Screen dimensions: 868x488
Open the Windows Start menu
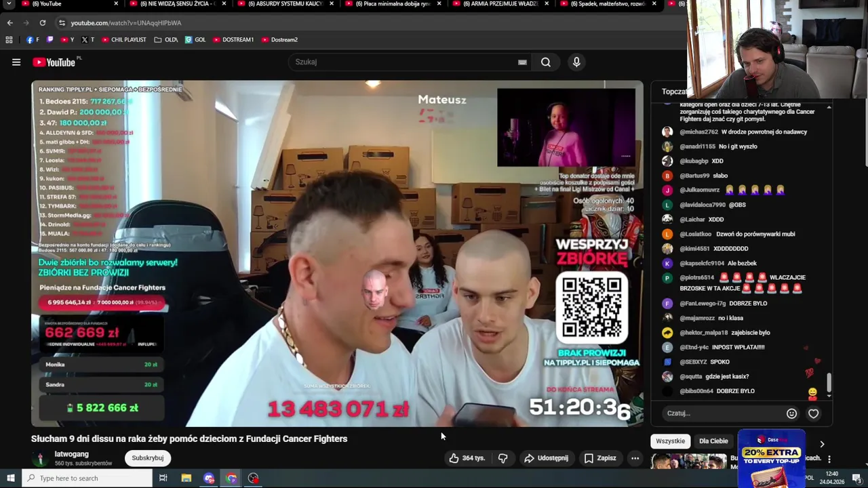coord(10,479)
